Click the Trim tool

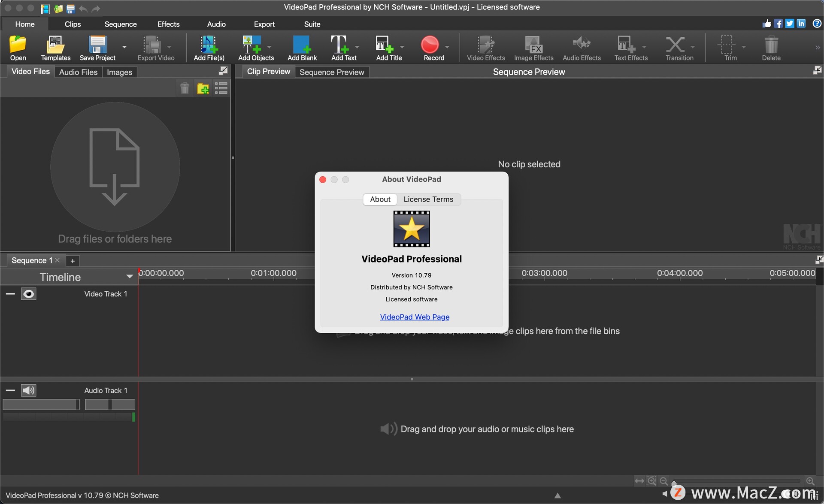coord(730,48)
